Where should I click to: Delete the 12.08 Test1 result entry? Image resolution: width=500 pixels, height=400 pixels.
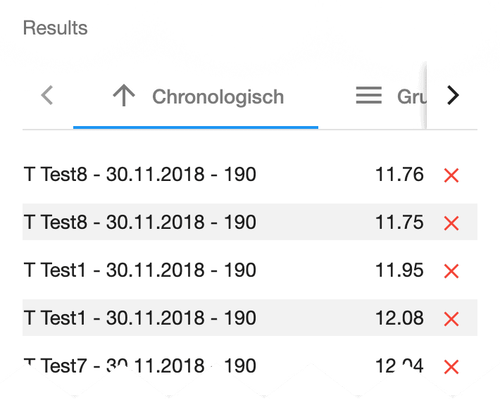pos(451,319)
